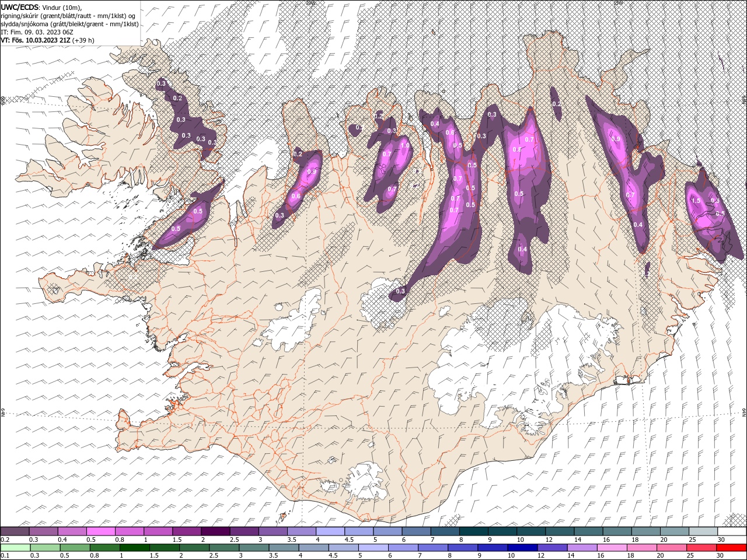Pick the dark teal top-row swatch between 8 and 9
Viewport: 747px width, 560px height.
pyautogui.click(x=473, y=531)
